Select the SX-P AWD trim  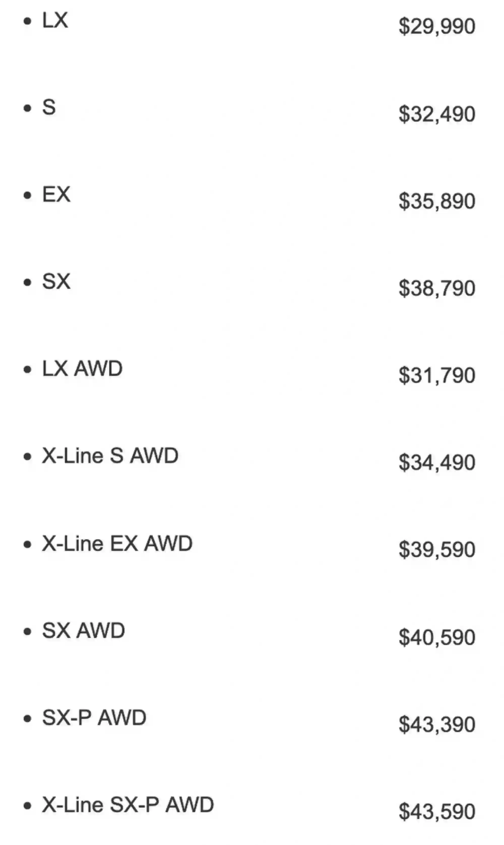94,718
